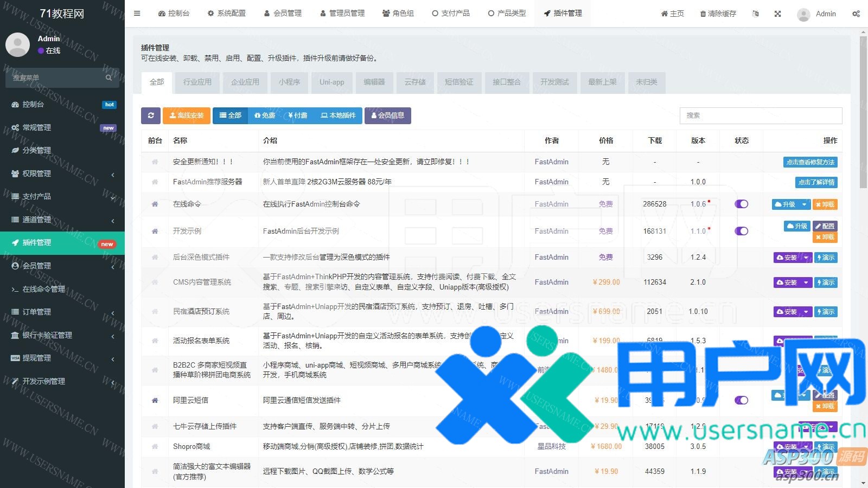Open 升级 dropdown arrow for 在线命令
The width and height of the screenshot is (868, 488).
click(x=805, y=204)
